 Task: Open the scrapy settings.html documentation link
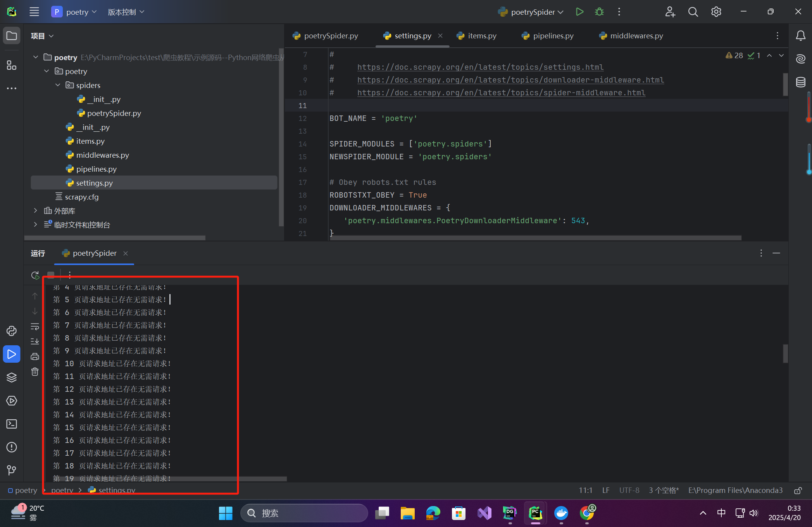(480, 67)
